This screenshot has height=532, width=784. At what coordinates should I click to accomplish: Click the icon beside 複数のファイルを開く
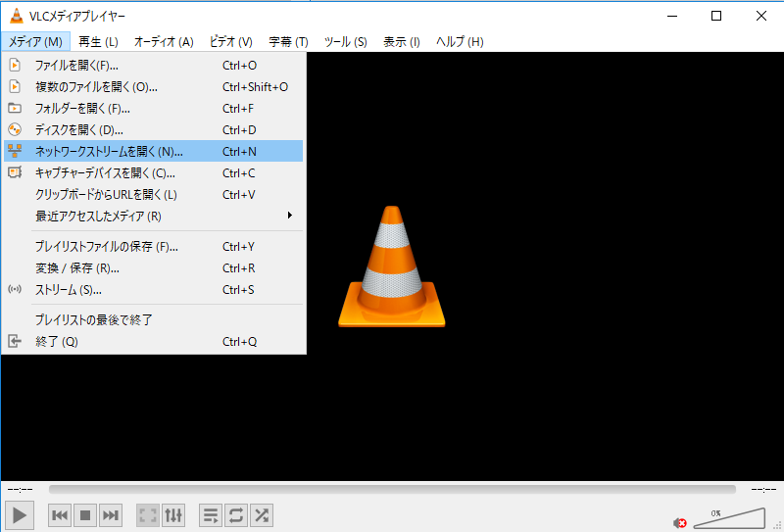coord(15,86)
